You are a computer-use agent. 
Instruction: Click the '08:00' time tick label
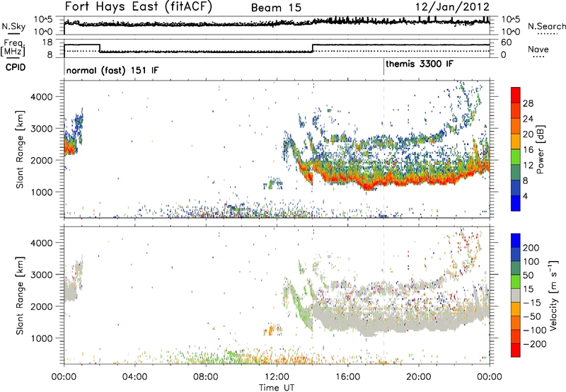point(206,377)
